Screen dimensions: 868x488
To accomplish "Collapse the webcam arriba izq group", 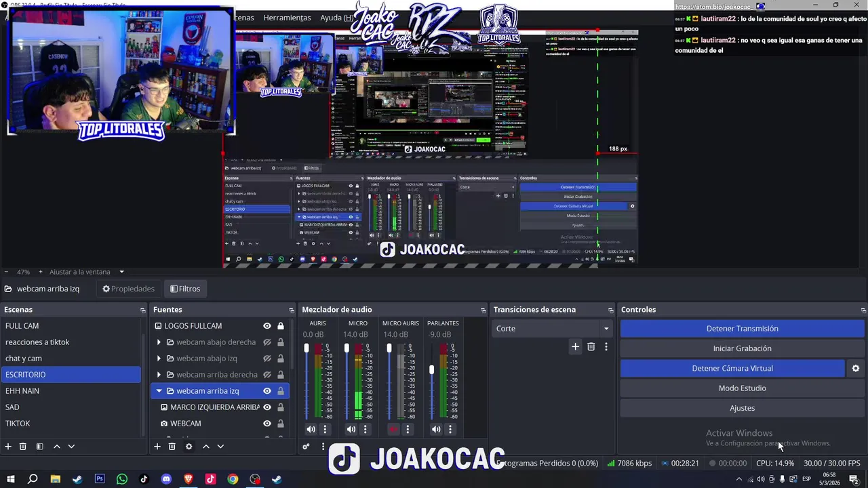I will click(x=159, y=391).
